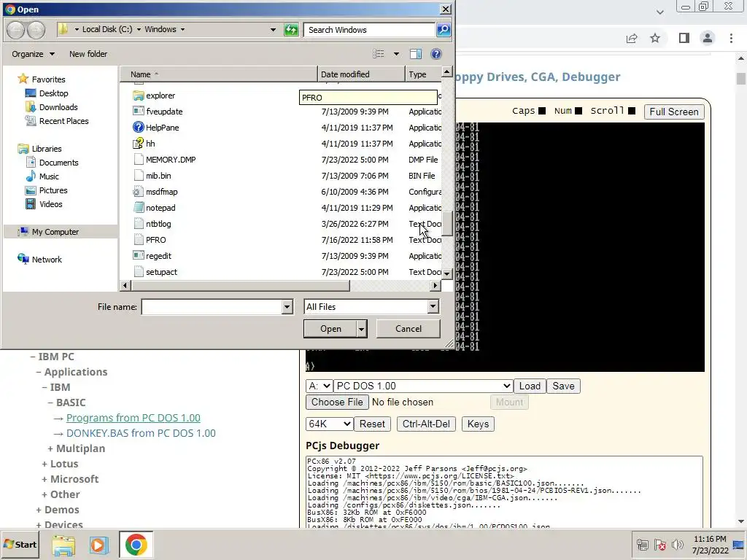Open the address bar history dropdown
The image size is (747, 560).
tap(273, 29)
